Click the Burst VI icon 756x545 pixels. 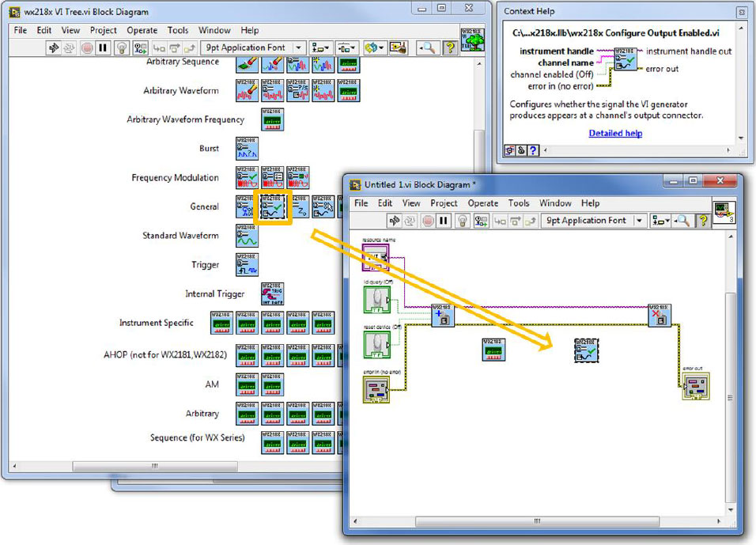[x=247, y=149]
